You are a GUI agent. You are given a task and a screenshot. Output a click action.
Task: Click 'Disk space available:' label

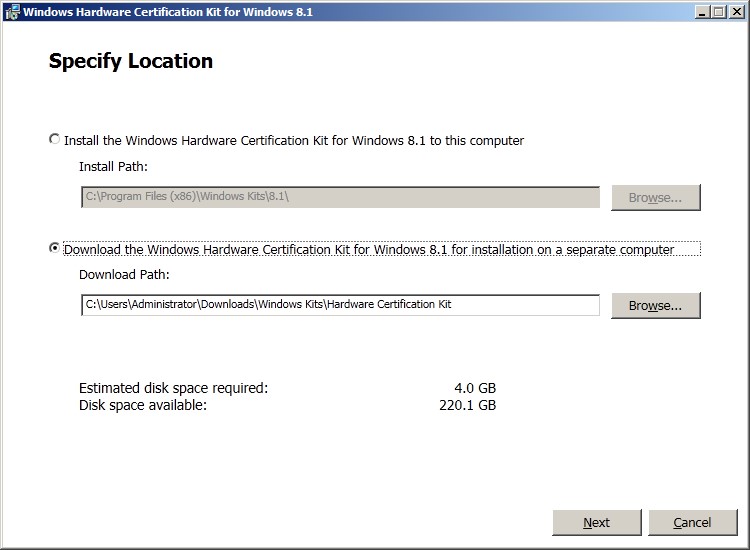coord(143,405)
